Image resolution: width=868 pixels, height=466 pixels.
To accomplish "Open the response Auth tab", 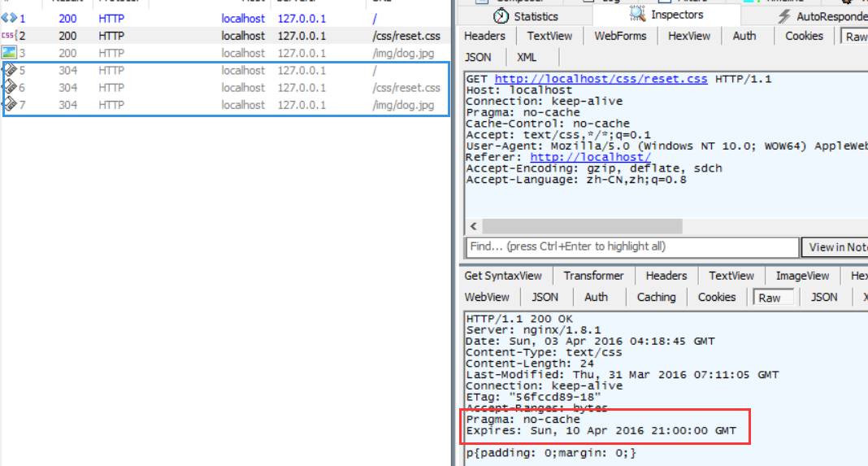I will click(596, 297).
